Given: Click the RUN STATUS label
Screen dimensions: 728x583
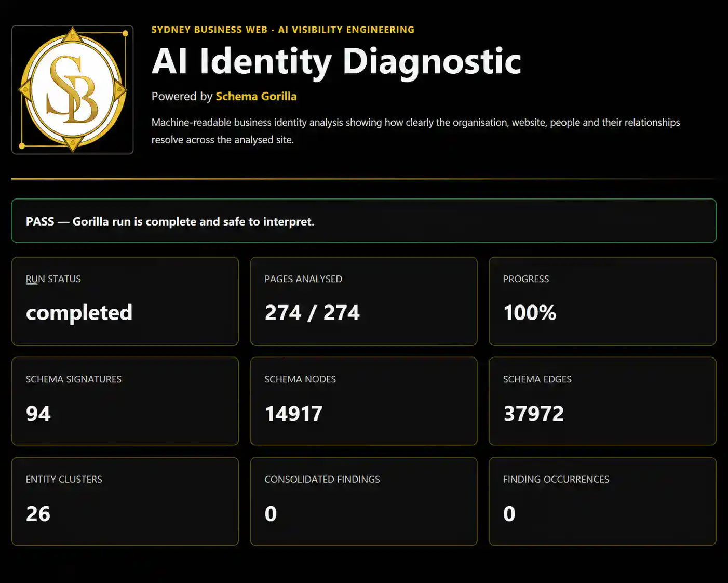Looking at the screenshot, I should [53, 279].
